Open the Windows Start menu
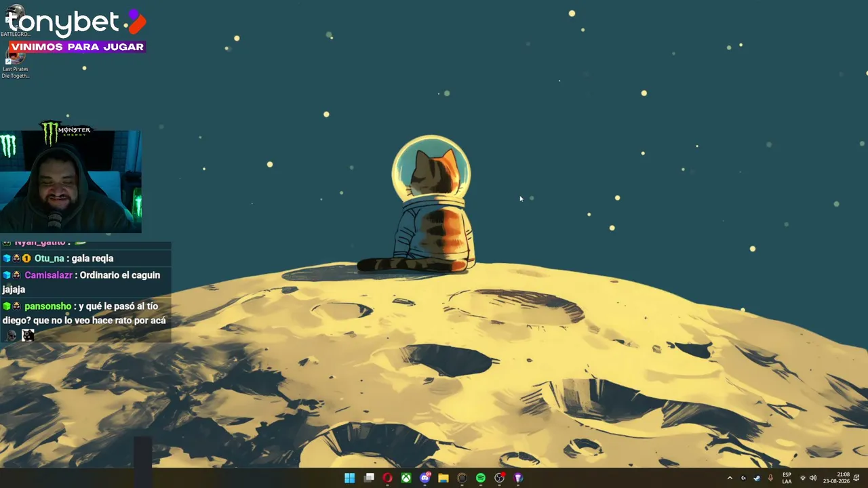The width and height of the screenshot is (868, 488). 349,478
